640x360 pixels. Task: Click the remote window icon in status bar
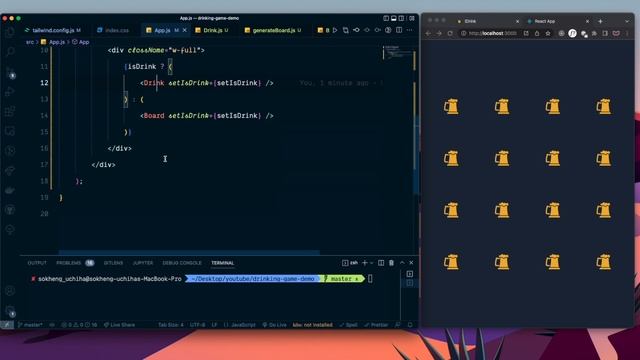tap(7, 325)
